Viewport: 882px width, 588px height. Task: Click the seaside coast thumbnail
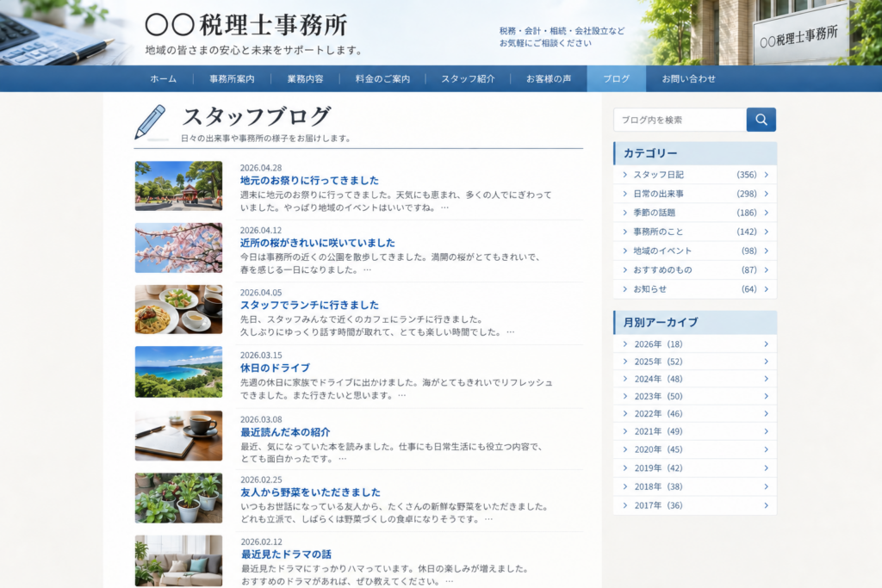(x=178, y=372)
